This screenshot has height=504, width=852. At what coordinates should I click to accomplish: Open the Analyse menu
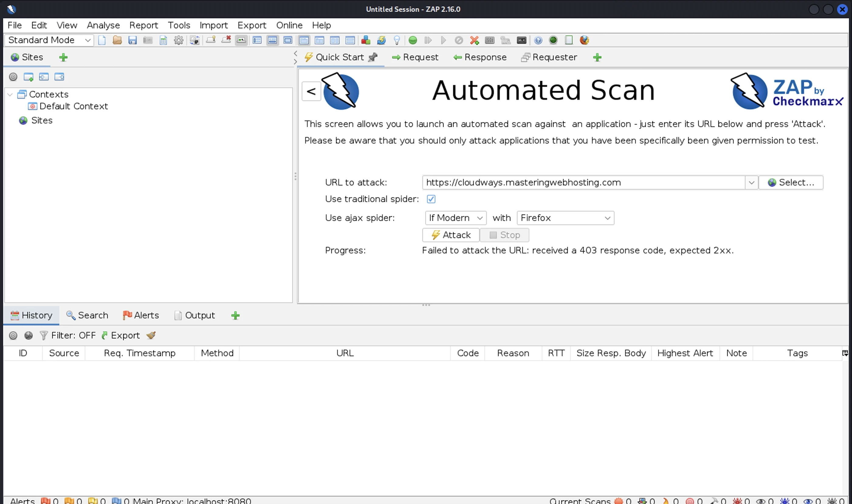103,25
